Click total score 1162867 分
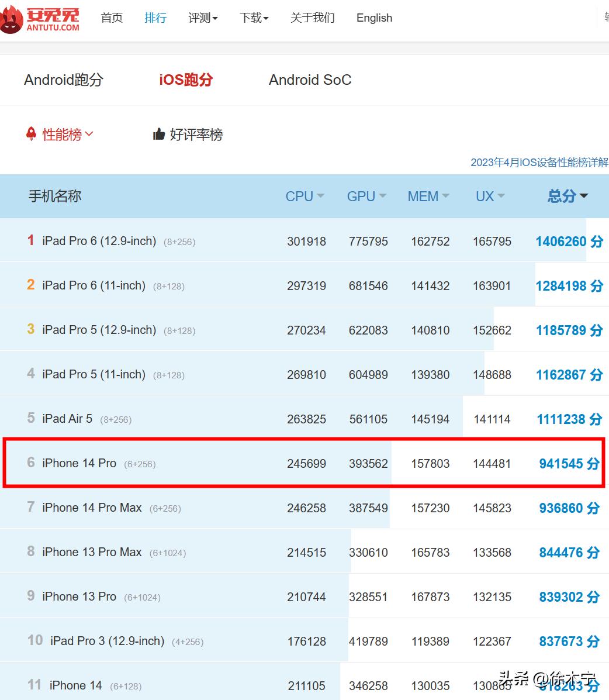This screenshot has height=700, width=609. coord(569,374)
